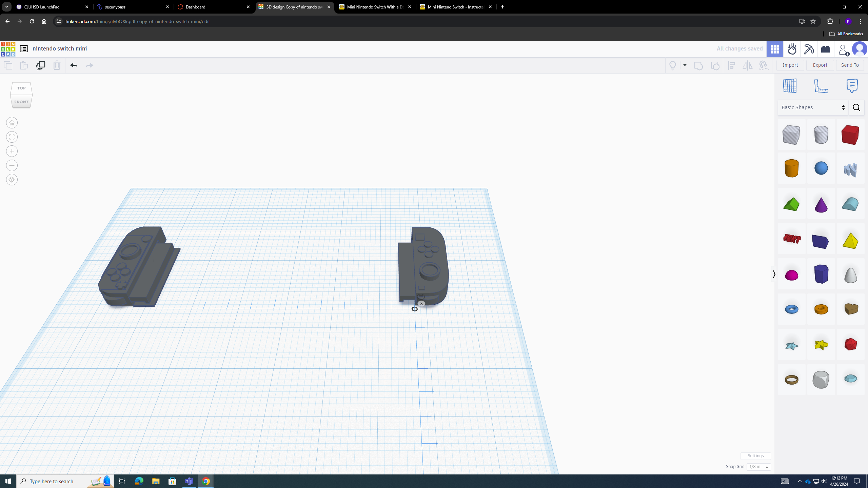Expand the visibility dropdown arrow beside lightbulb
The height and width of the screenshot is (488, 868).
(x=685, y=65)
